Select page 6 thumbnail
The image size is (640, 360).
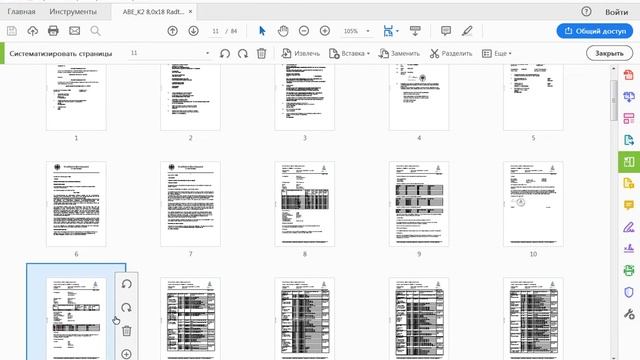[76, 204]
